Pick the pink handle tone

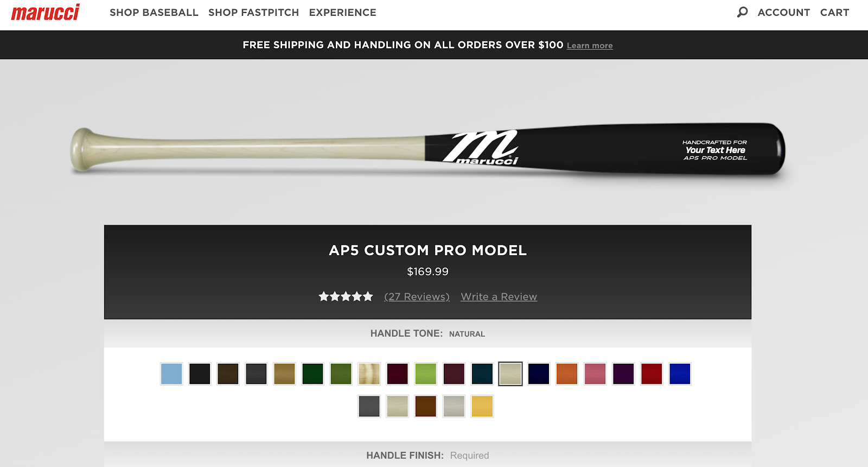click(595, 374)
